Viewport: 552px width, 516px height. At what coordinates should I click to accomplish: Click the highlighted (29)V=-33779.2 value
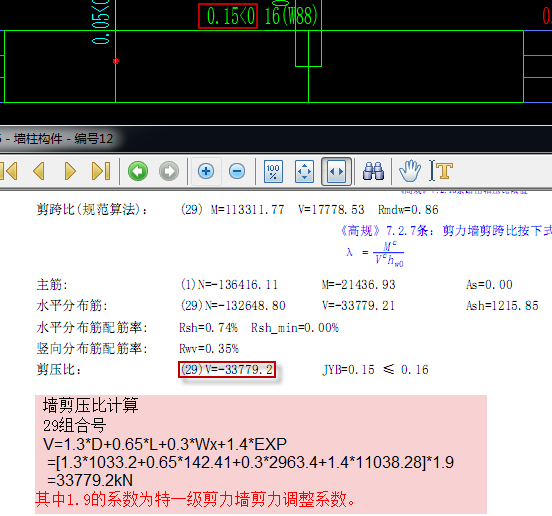pos(227,370)
